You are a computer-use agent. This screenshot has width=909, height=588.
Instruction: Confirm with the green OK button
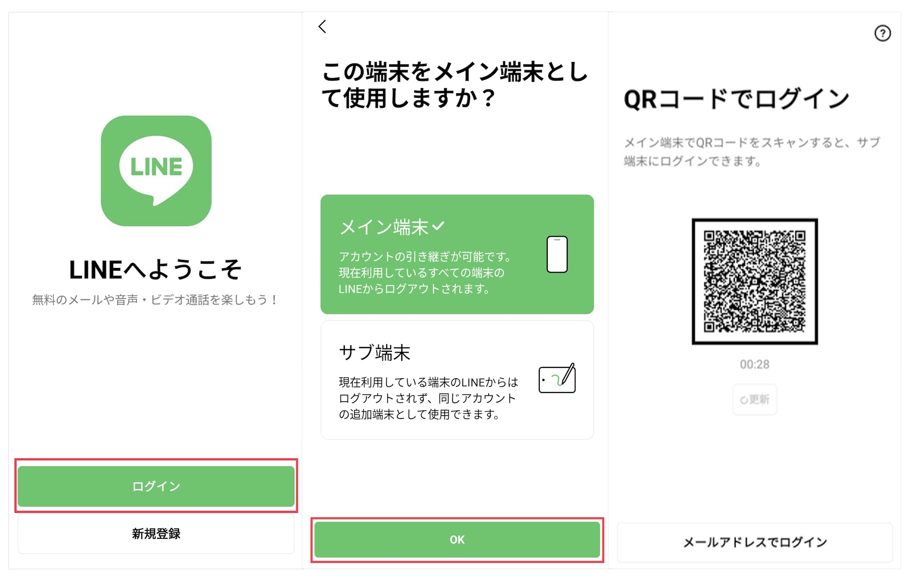point(457,540)
